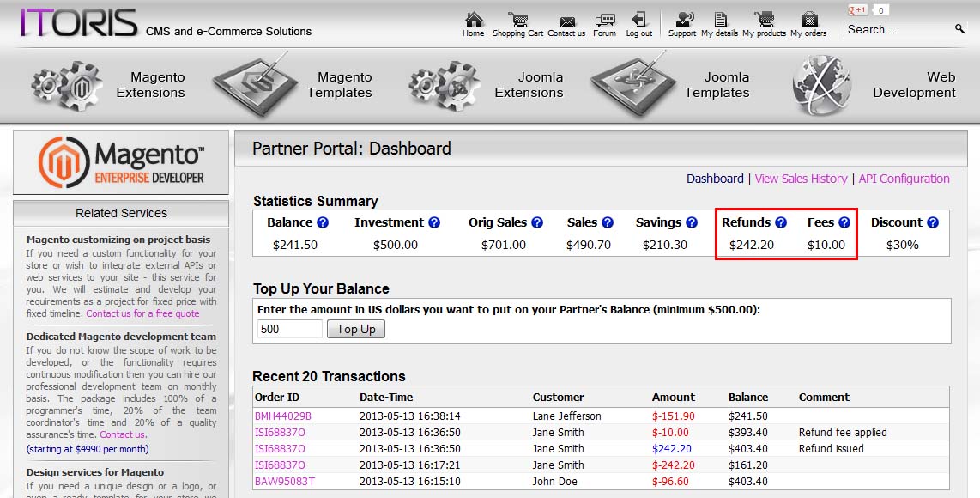Viewport: 980px width, 498px height.
Task: Switch to the Dashboard tab link
Action: (x=715, y=179)
